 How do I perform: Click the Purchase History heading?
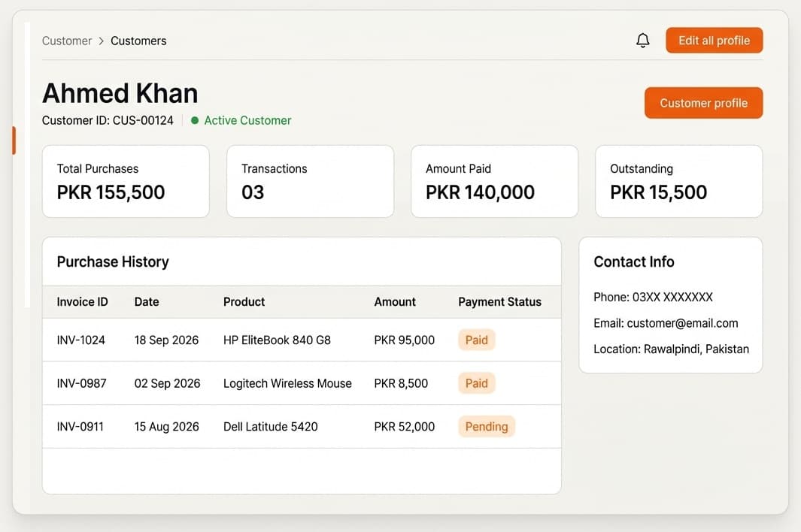click(x=113, y=262)
